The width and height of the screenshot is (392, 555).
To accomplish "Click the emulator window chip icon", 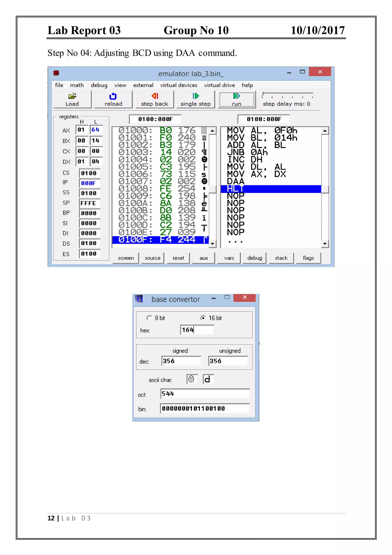I will (x=56, y=73).
